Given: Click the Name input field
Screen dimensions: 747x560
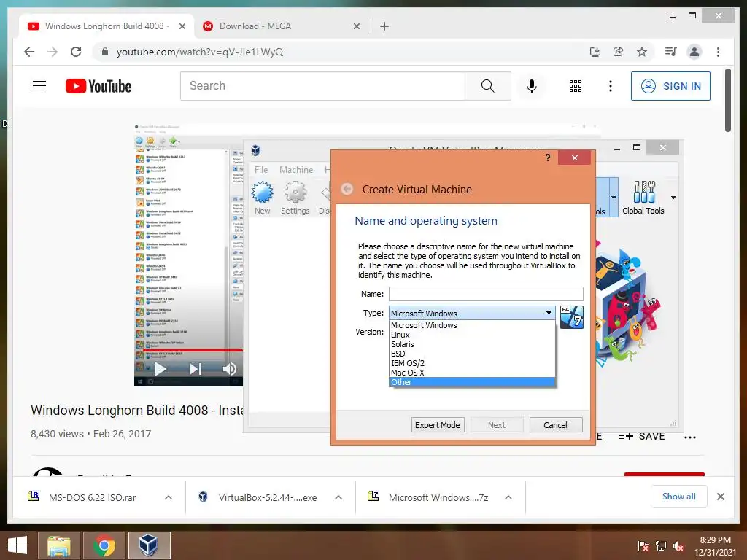Looking at the screenshot, I should pyautogui.click(x=486, y=294).
